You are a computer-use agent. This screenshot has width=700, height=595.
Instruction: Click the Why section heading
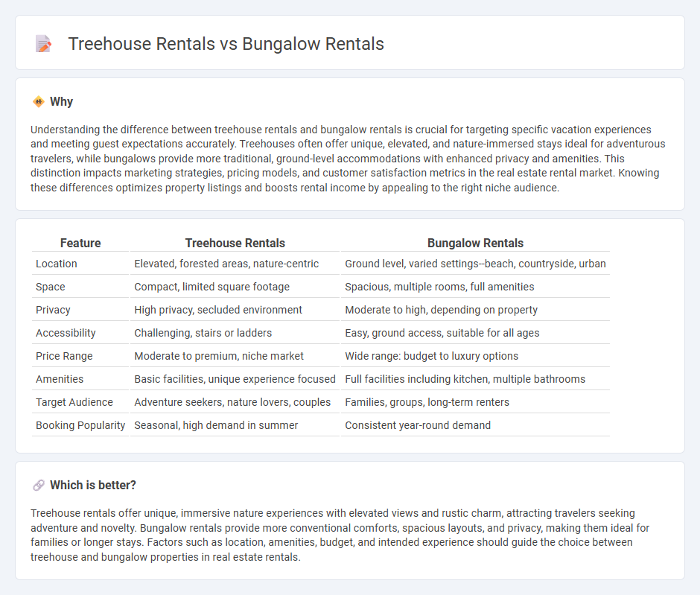click(x=61, y=102)
